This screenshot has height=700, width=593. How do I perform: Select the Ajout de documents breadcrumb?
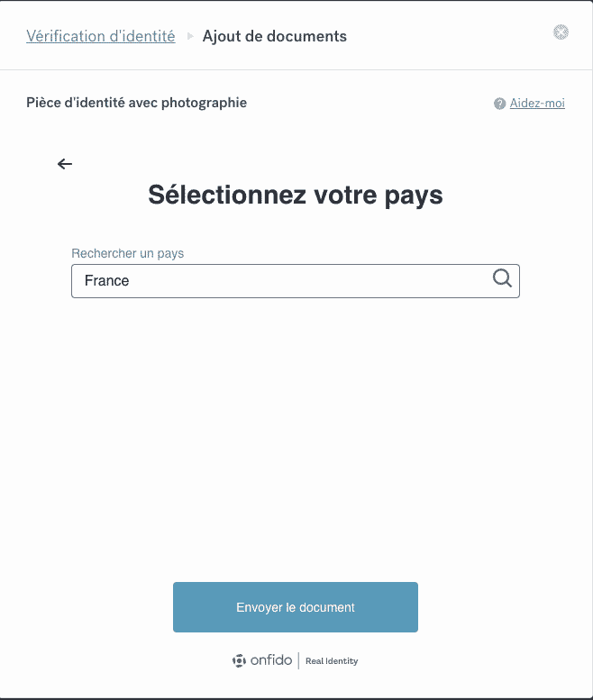(x=274, y=36)
